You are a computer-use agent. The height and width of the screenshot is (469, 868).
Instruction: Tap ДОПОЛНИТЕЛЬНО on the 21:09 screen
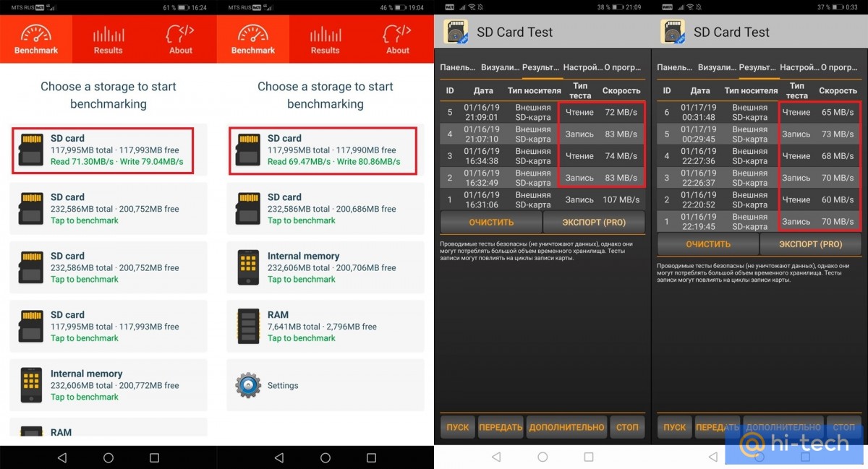pos(566,427)
